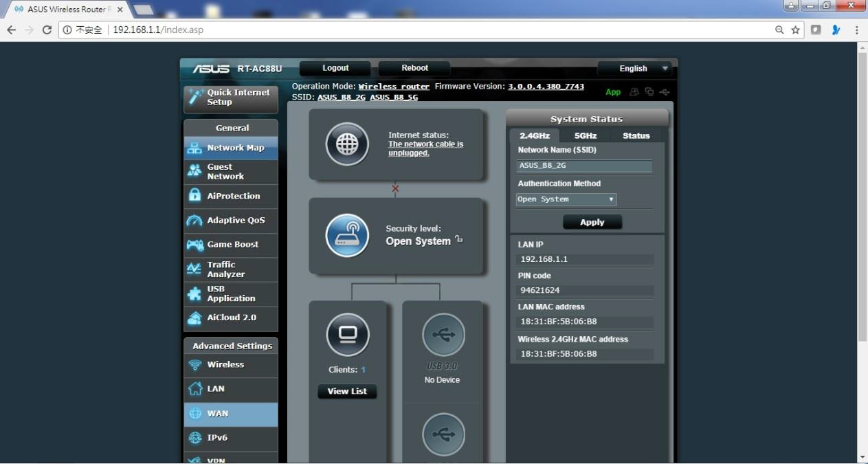Viewport: 868px width, 464px height.
Task: Click the network clients header status icon
Action: coord(649,91)
